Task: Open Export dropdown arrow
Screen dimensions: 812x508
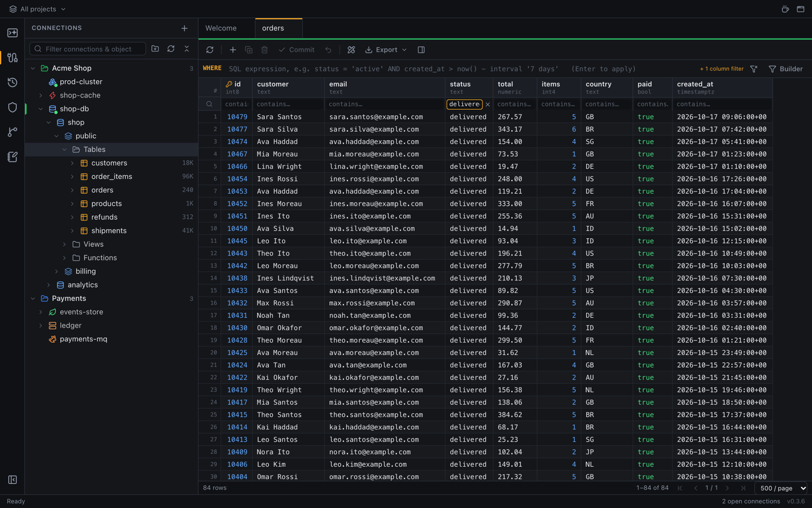Action: click(x=404, y=50)
